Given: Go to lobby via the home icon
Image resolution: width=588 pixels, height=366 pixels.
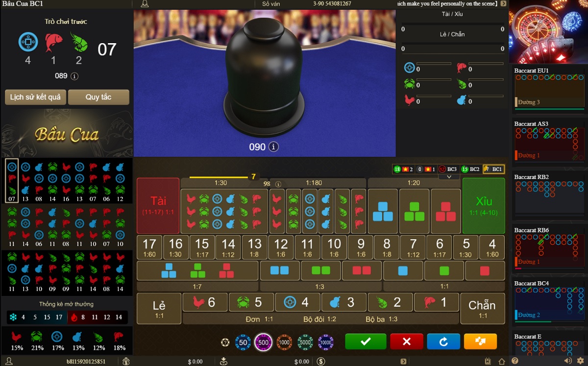Looking at the screenshot, I should pos(502,361).
